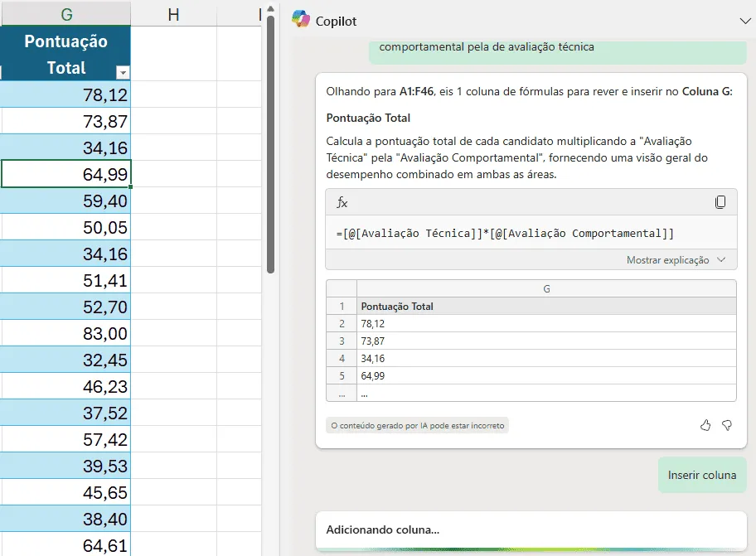Select cell with value 83,00

(x=65, y=333)
